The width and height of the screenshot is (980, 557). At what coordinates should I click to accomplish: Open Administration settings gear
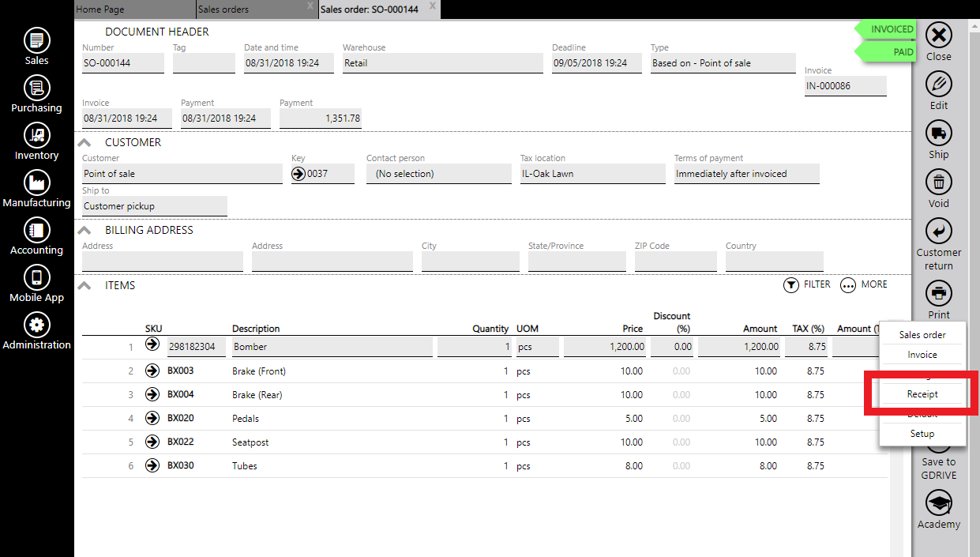36,325
